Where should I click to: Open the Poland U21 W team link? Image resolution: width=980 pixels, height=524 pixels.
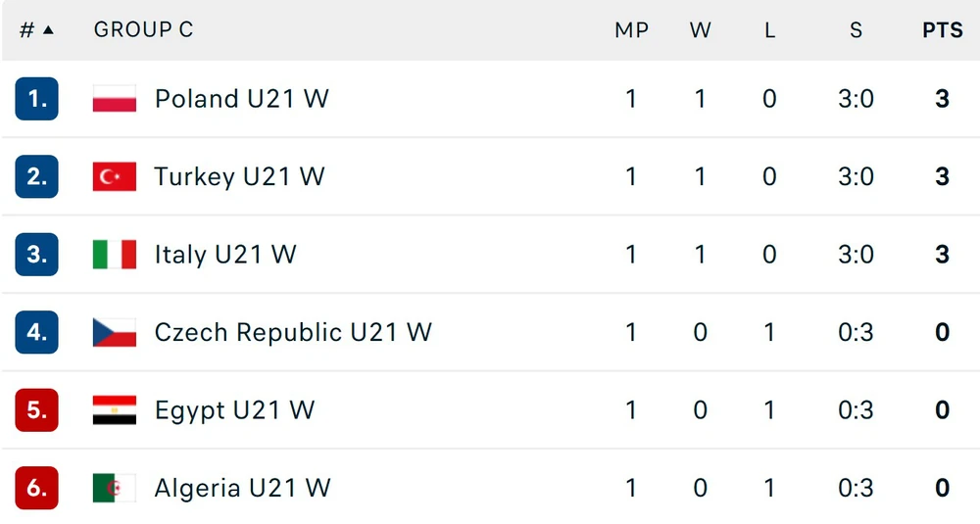coord(242,99)
